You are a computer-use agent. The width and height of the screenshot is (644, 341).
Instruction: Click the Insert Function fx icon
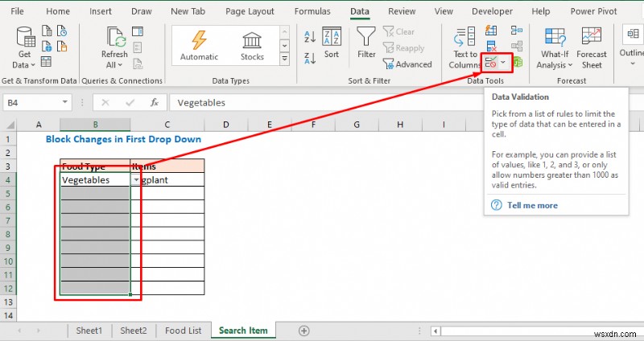[155, 103]
